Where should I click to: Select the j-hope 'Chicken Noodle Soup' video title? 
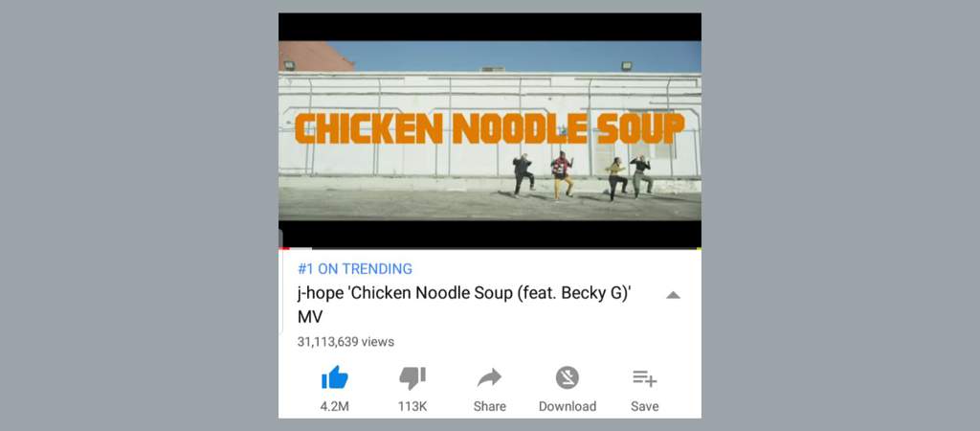464,305
